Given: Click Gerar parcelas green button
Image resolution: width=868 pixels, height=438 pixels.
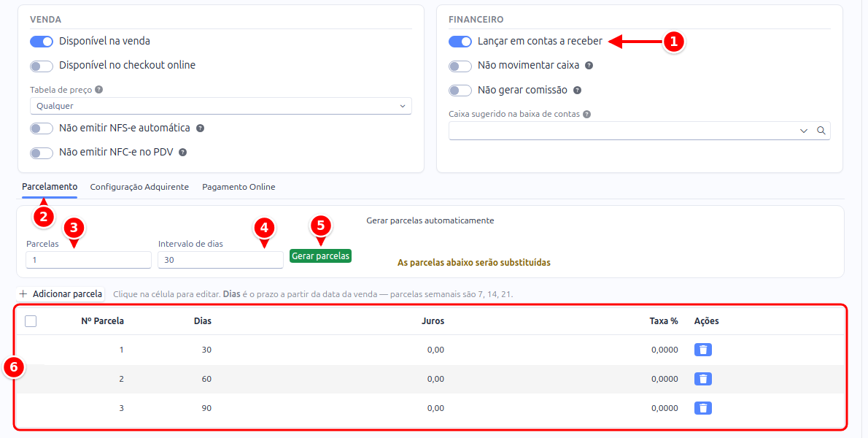Looking at the screenshot, I should [320, 255].
